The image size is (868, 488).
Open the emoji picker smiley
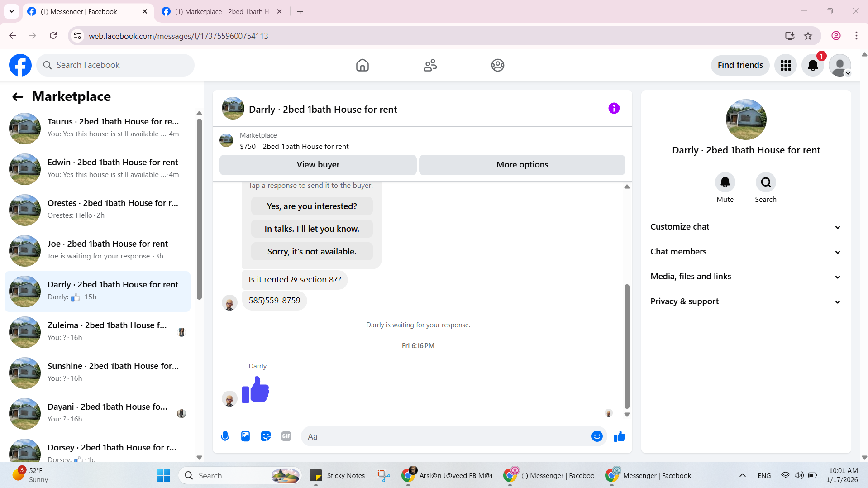coord(597,436)
